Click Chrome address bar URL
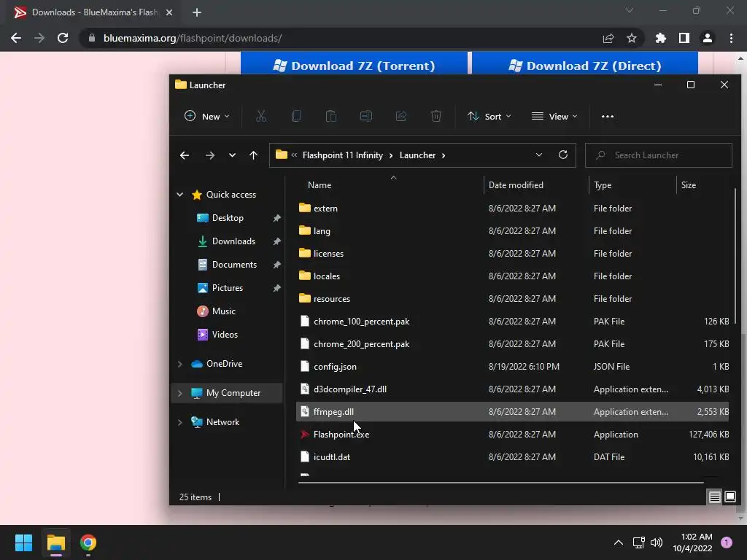 coord(193,38)
